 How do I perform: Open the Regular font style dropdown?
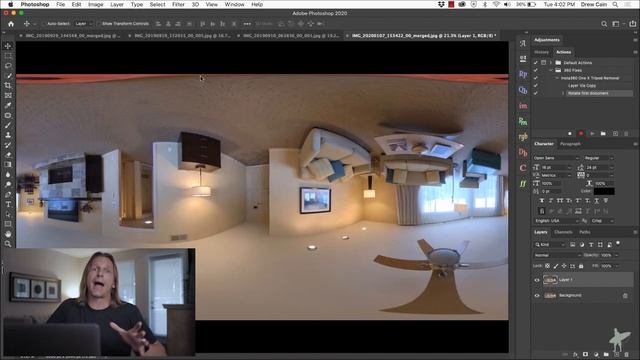(598, 158)
